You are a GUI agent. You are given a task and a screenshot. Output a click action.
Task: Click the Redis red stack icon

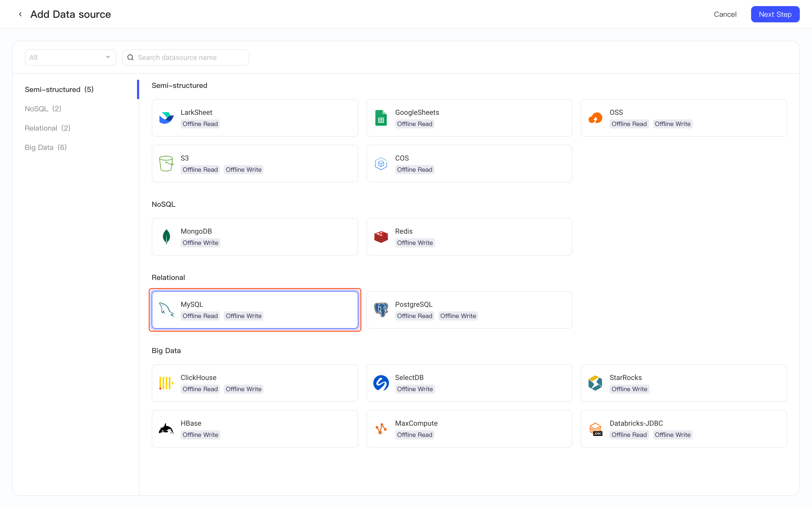click(x=381, y=237)
